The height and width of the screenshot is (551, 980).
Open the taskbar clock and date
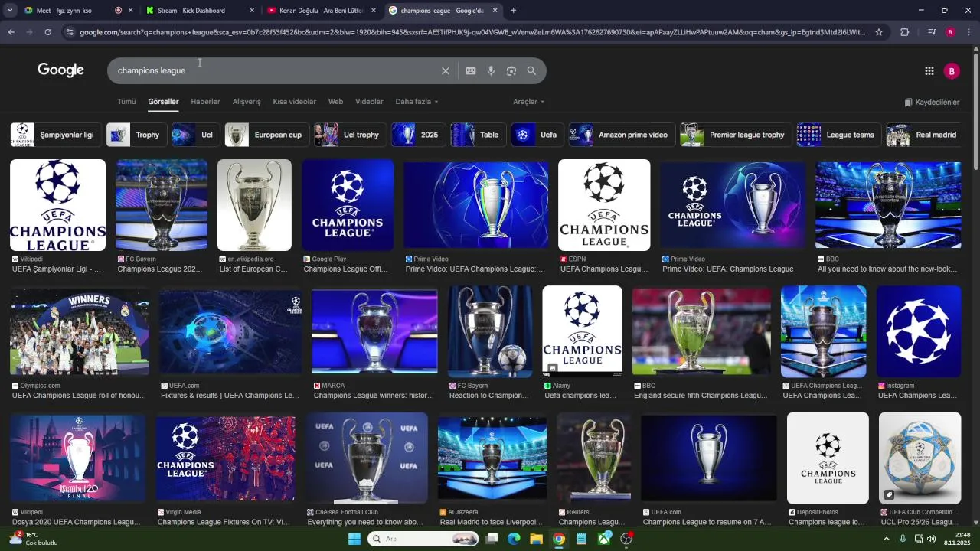point(957,539)
